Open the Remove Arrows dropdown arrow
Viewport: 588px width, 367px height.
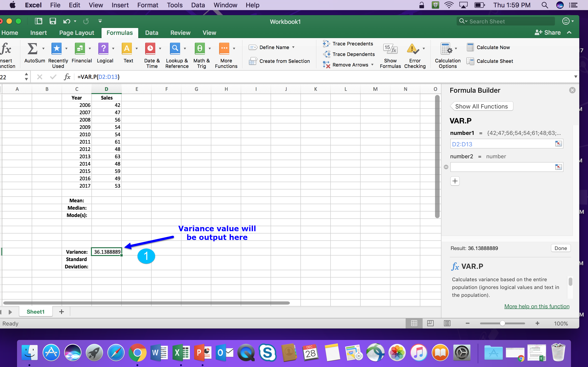coord(372,64)
